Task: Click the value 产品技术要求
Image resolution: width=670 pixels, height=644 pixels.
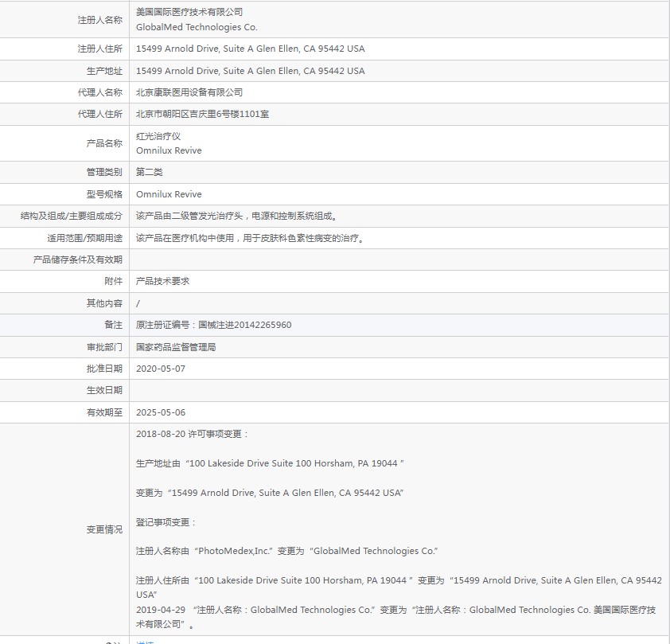Action: [162, 281]
